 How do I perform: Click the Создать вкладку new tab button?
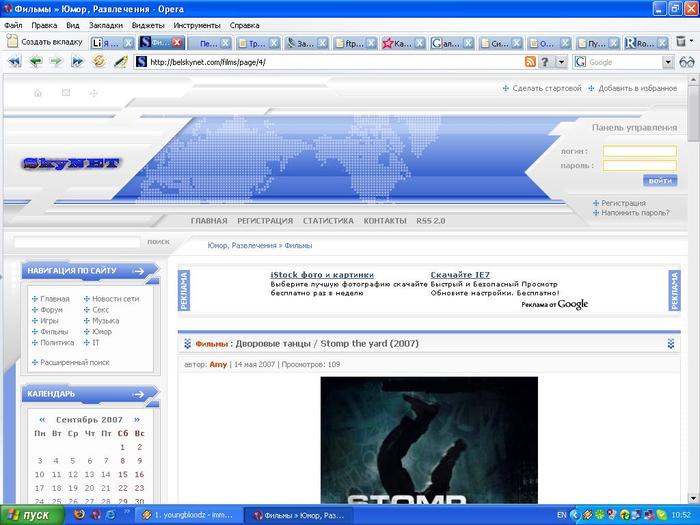(44, 43)
